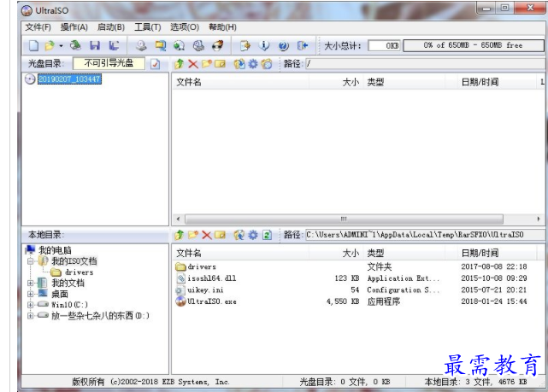Image resolution: width=548 pixels, height=392 pixels.
Task: Open the 工具(T) menu
Action: point(148,27)
